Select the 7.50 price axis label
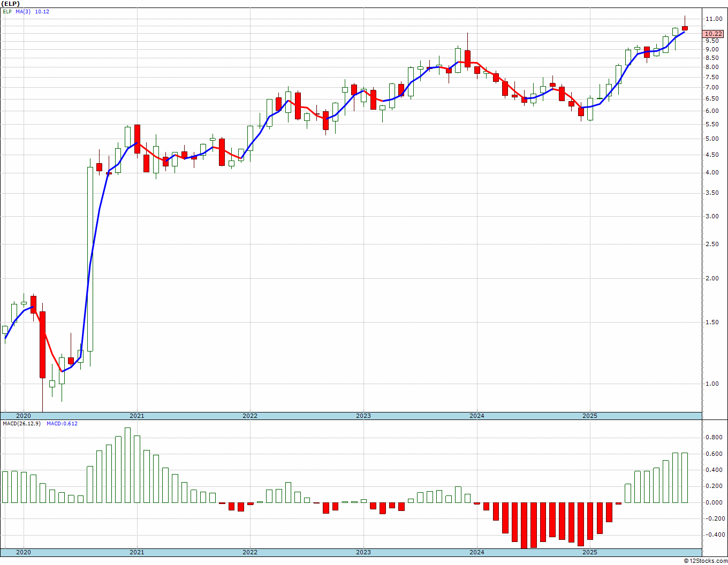The width and height of the screenshot is (728, 565). click(x=712, y=77)
